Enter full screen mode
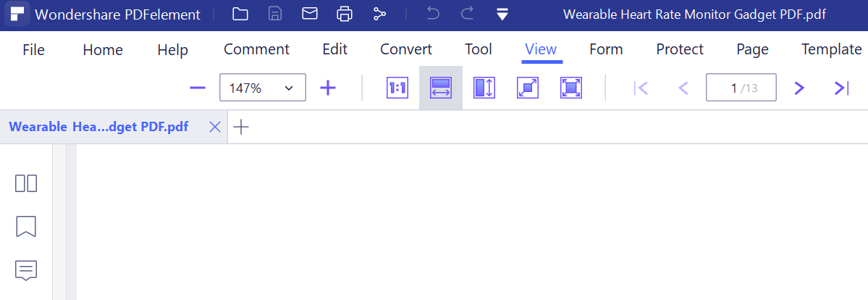The image size is (868, 300). pyautogui.click(x=571, y=88)
